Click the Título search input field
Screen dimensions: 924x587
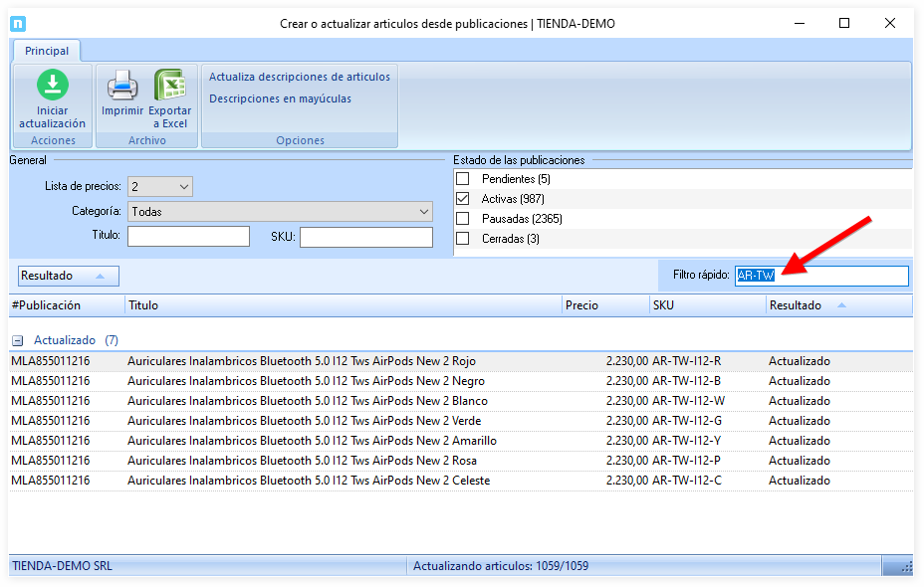188,236
